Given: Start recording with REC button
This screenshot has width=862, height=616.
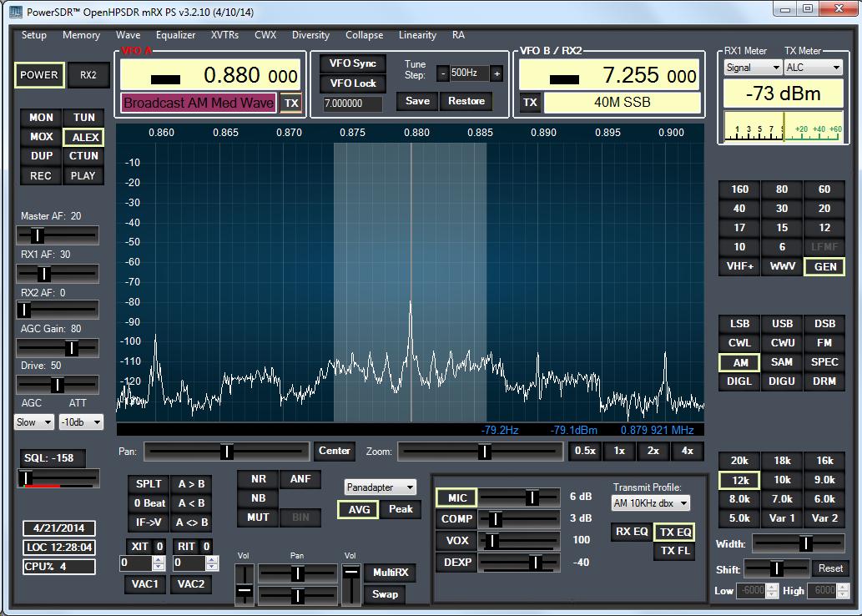Looking at the screenshot, I should point(41,175).
